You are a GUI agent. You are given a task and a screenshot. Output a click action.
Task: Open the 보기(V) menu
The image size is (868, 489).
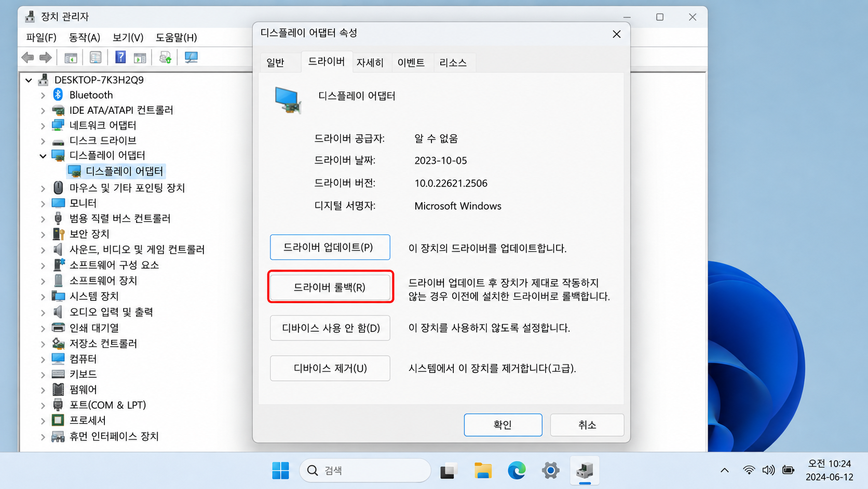[128, 37]
